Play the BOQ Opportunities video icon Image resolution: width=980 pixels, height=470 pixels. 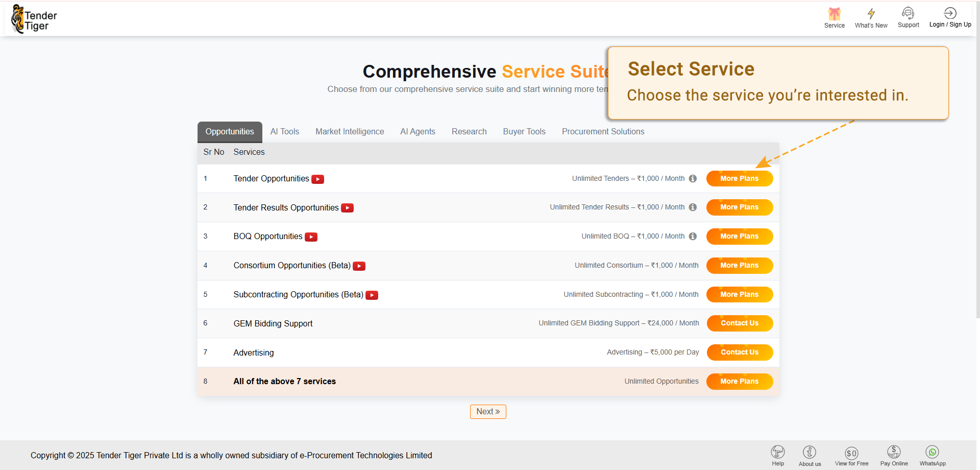click(311, 237)
